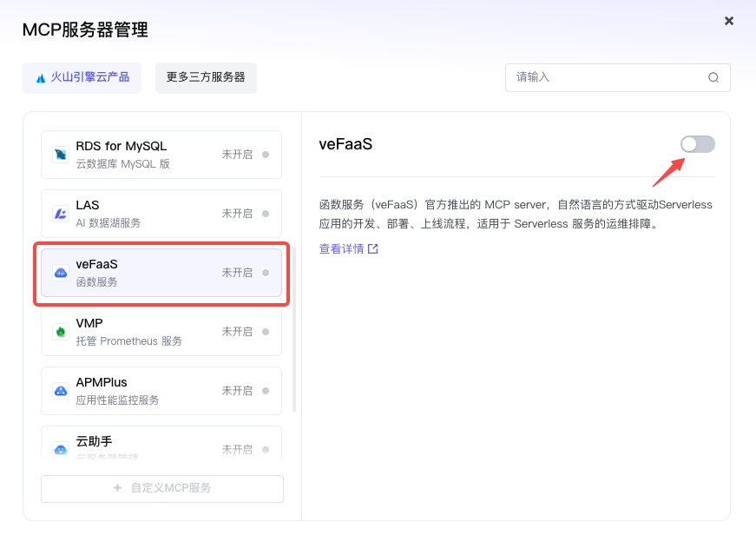
Task: Click the external link icon beside 查看详情
Action: (372, 248)
